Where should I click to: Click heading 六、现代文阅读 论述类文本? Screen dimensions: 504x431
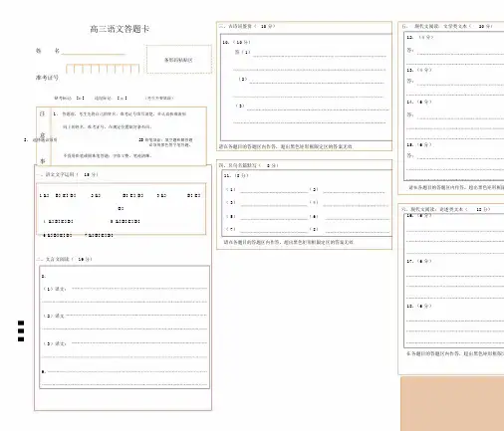pos(446,209)
